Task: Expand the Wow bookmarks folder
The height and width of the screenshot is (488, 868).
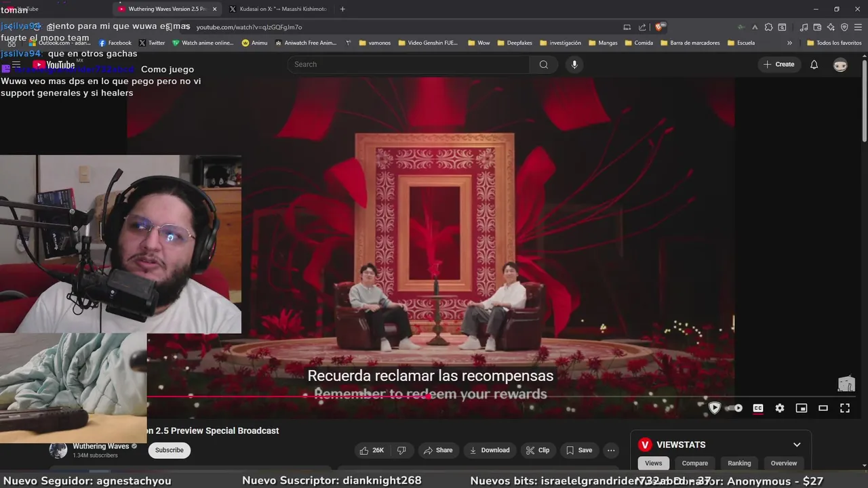Action: pyautogui.click(x=479, y=43)
